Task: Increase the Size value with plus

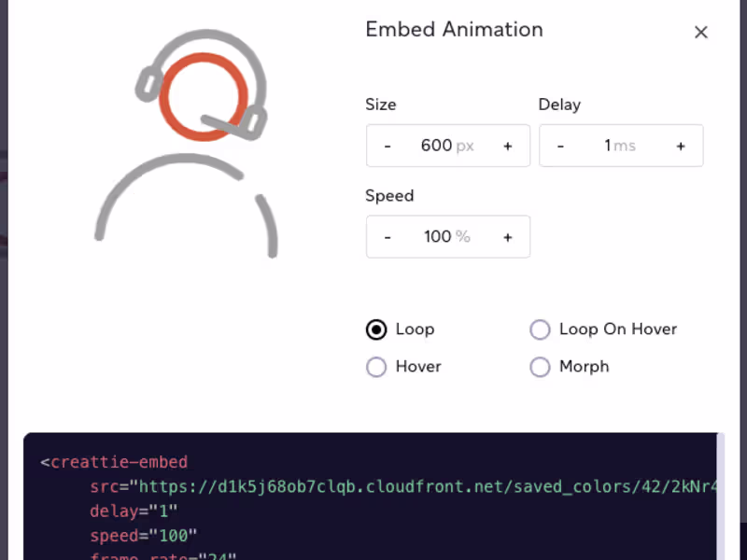Action: click(508, 146)
